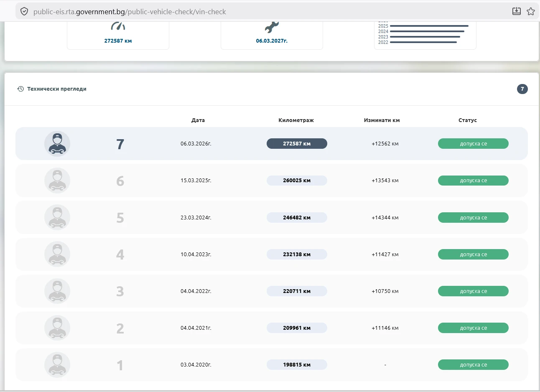Image resolution: width=540 pixels, height=392 pixels.
Task: Click the Статус column header
Action: pos(467,120)
